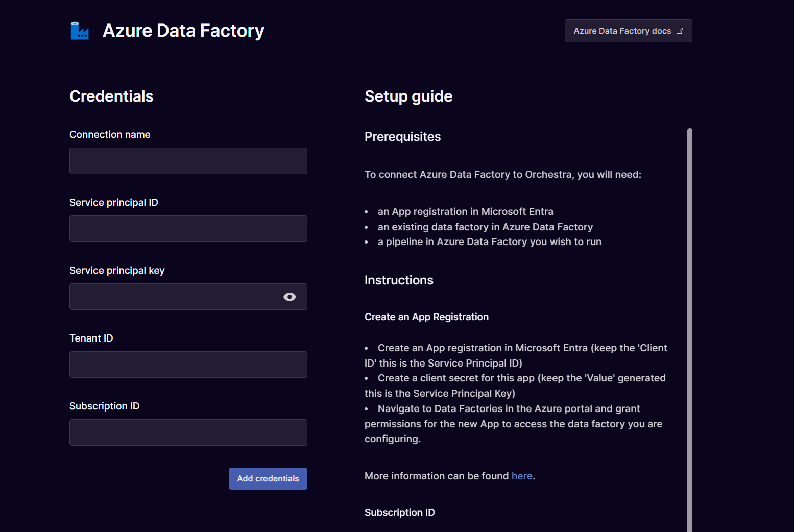Focus the Subscription ID input field
The image size is (794, 532).
click(188, 432)
